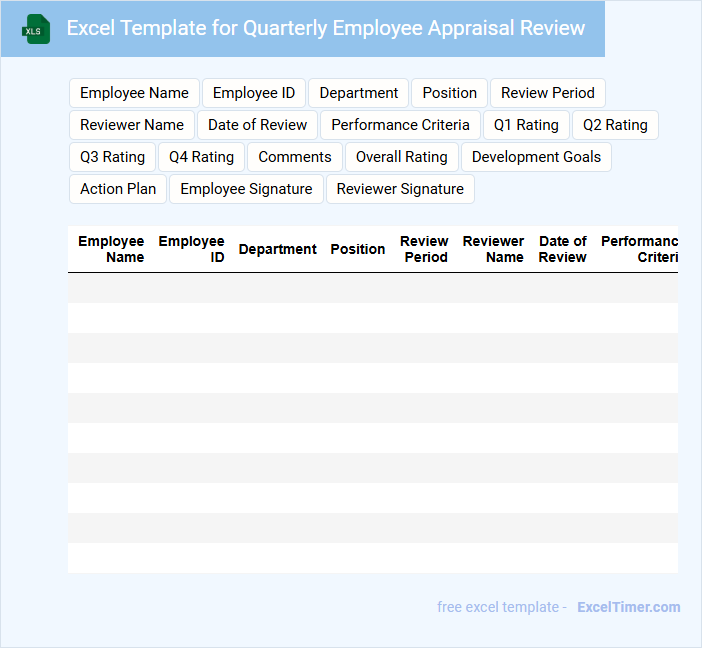Click the Comments tag
The width and height of the screenshot is (702, 648).
tap(295, 157)
